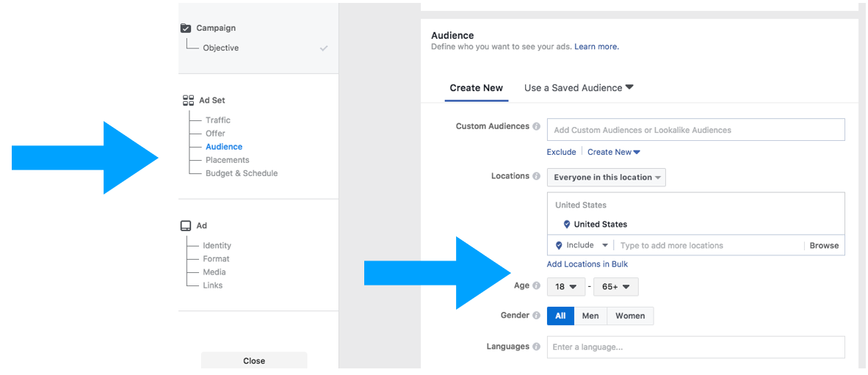Click the Ad Set grid icon
Image resolution: width=868 pixels, height=375 pixels.
click(188, 101)
